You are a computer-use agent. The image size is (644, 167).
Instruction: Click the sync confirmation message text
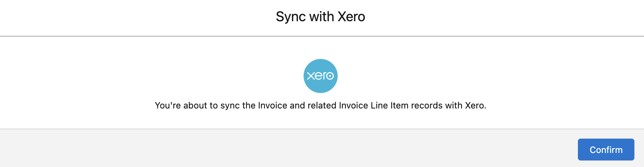click(320, 105)
